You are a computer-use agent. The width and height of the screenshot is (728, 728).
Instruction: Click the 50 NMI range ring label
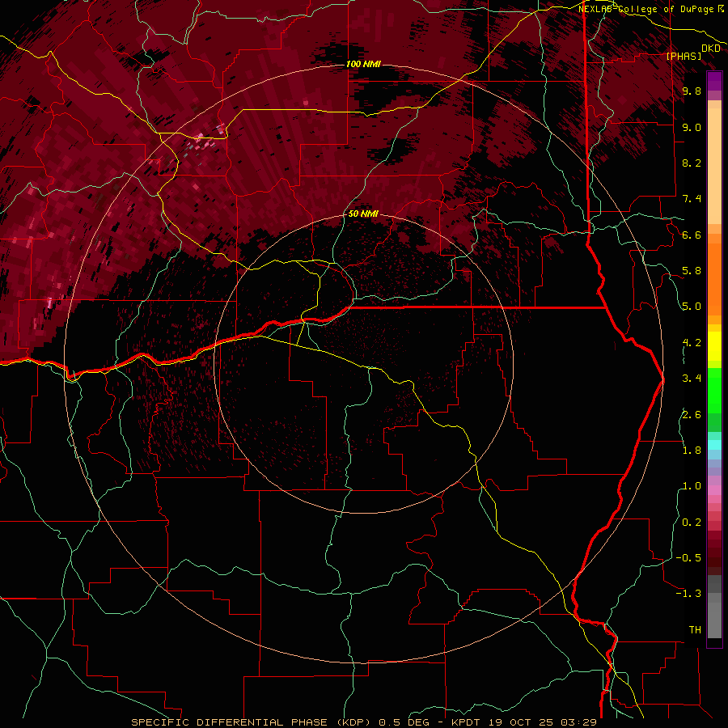pyautogui.click(x=363, y=214)
